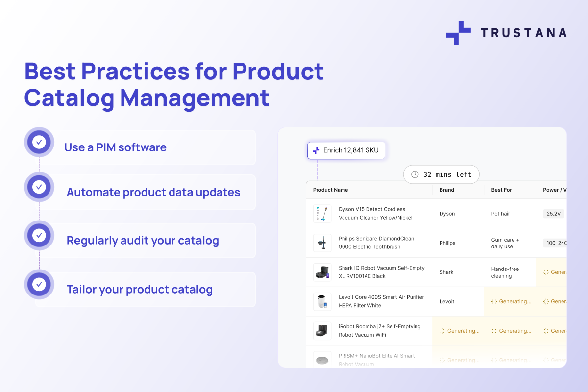Viewport: 588px width, 392px height.
Task: Click the Trustana logo cross icon
Action: [x=459, y=33]
